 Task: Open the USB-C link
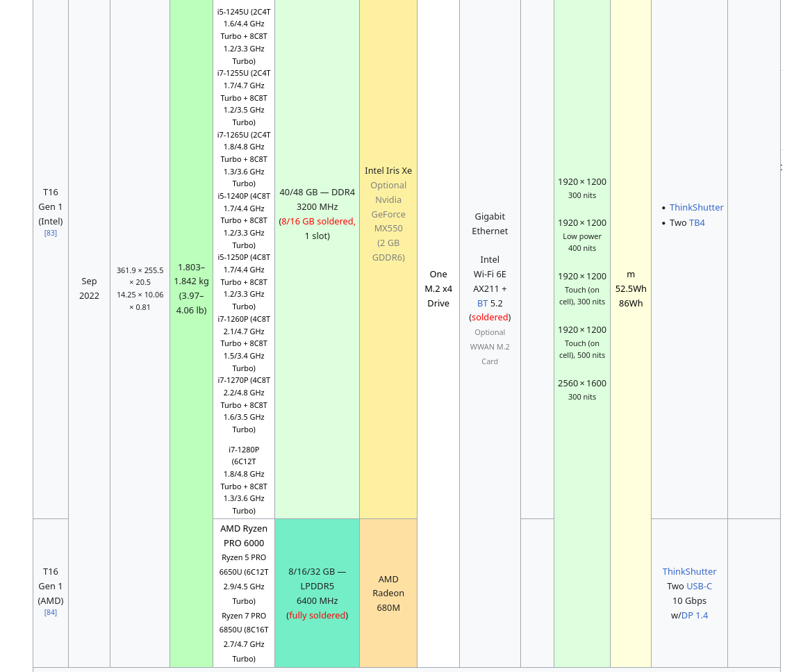pos(699,587)
